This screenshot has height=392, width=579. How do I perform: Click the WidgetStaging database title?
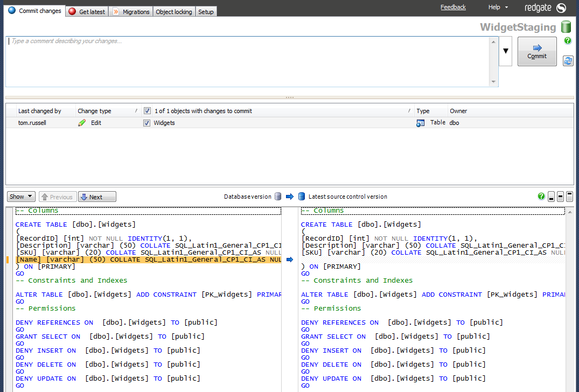[x=518, y=27]
